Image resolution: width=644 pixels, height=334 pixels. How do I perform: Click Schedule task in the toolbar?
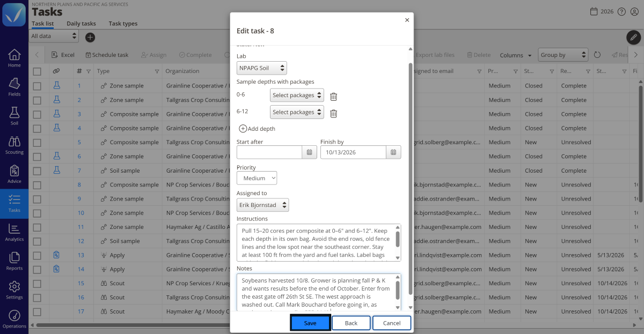pos(107,55)
